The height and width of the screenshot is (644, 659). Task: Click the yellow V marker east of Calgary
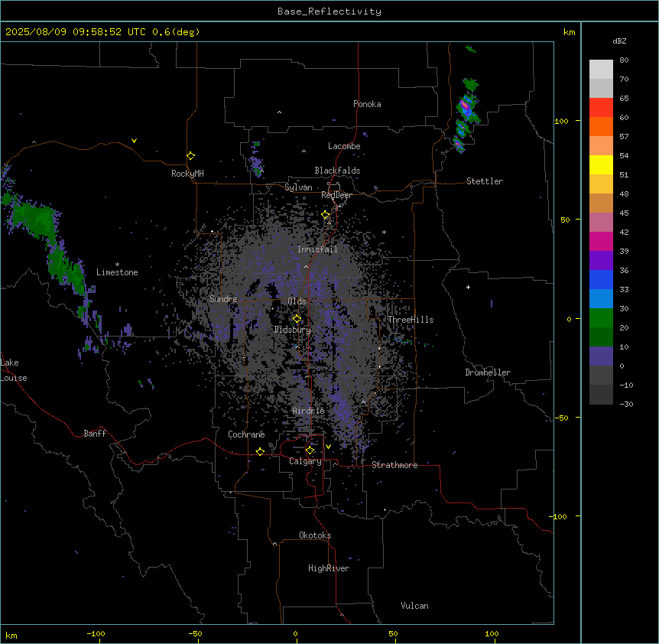tap(328, 447)
